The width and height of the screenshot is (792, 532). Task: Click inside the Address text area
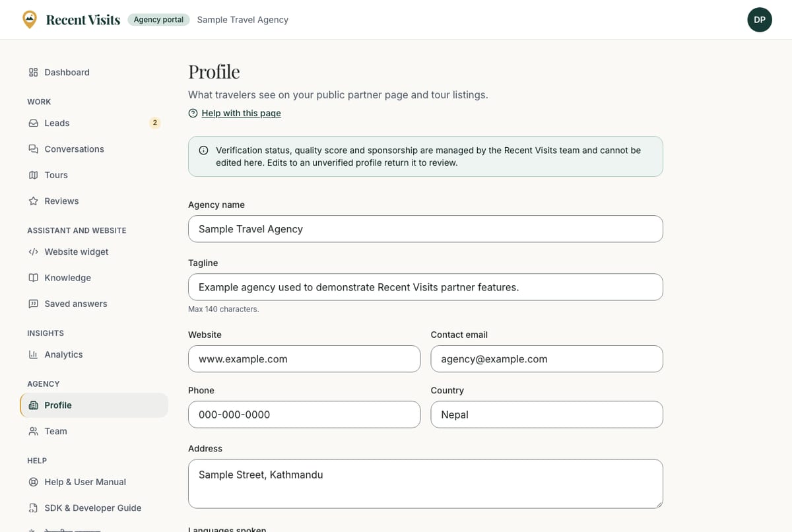[425, 484]
